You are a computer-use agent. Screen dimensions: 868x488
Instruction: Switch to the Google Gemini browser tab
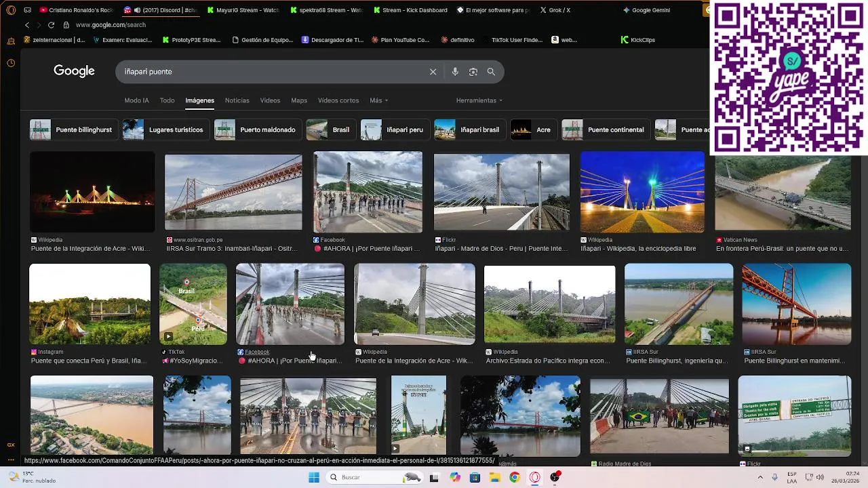(x=646, y=10)
